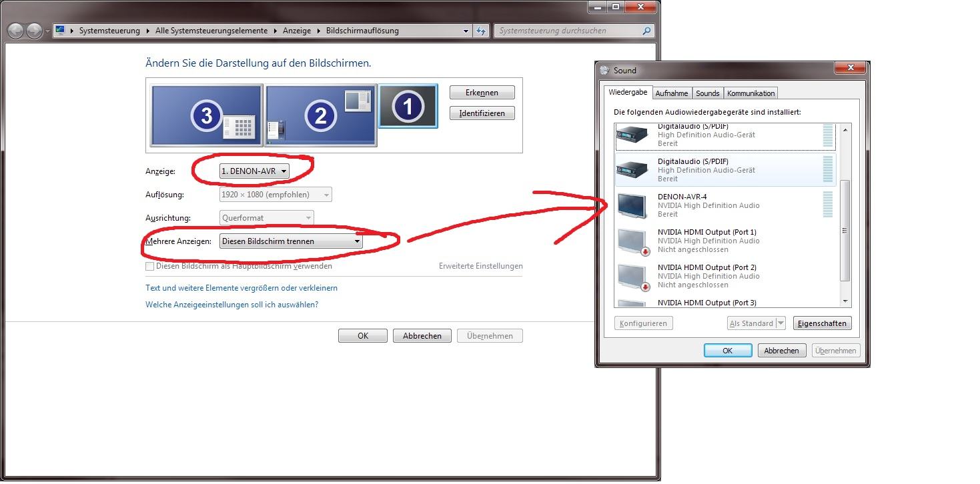The width and height of the screenshot is (980, 484).
Task: Click the Sound dialog speaker title icon
Action: 605,70
